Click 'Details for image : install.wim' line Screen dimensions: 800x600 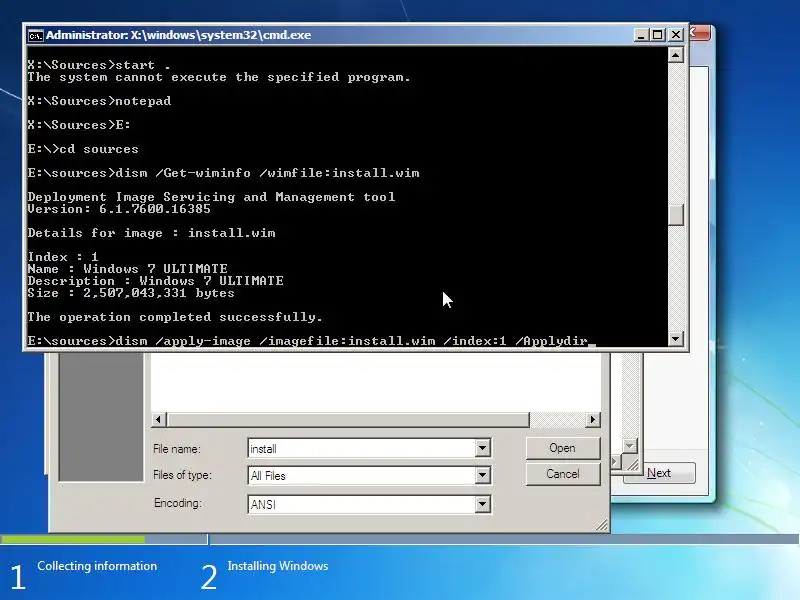pos(152,233)
